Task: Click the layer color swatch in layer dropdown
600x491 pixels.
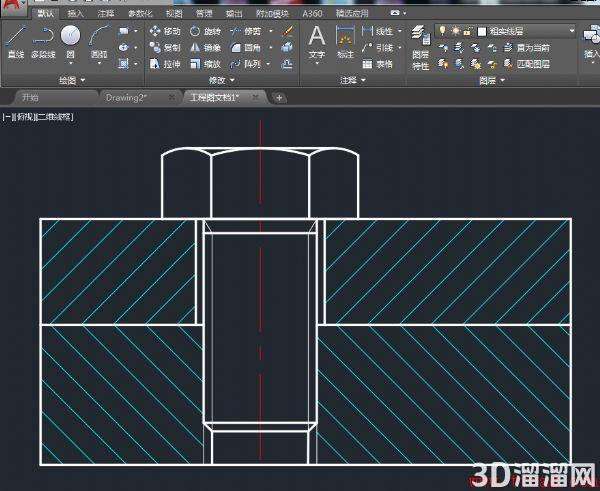Action: (482, 31)
